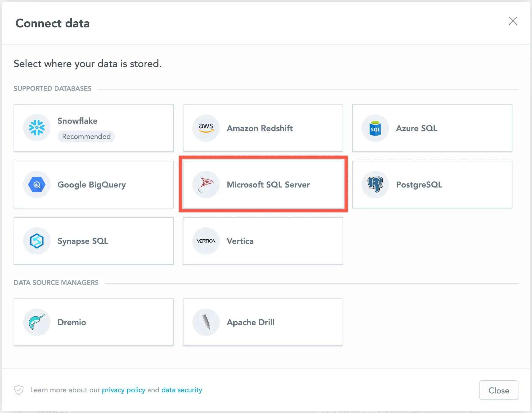Click the Google BigQuery magnifier icon

(x=37, y=184)
